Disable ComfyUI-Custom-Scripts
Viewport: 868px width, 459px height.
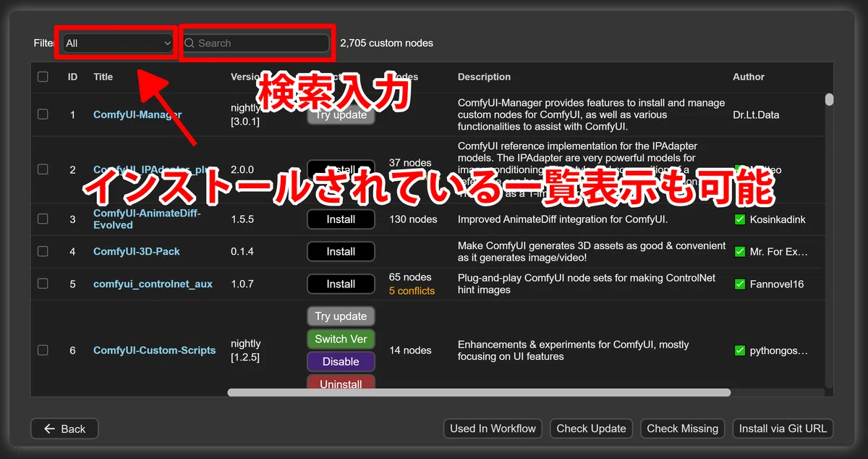(x=341, y=361)
